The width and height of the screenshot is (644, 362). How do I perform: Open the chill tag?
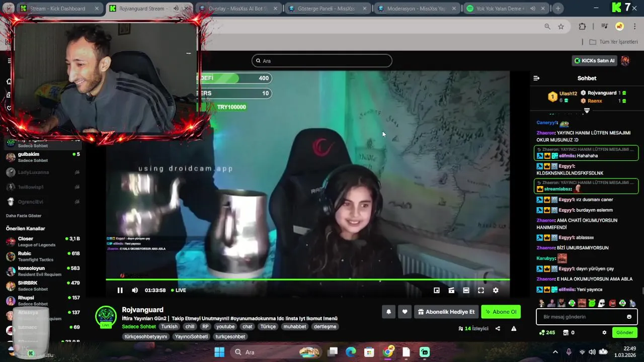pyautogui.click(x=190, y=326)
